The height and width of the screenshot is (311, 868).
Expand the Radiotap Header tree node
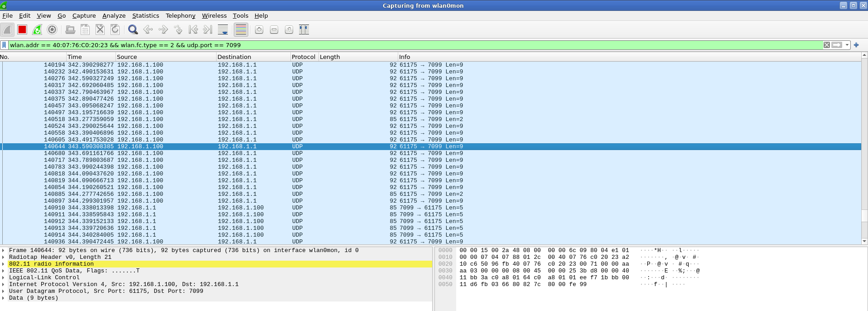click(4, 258)
